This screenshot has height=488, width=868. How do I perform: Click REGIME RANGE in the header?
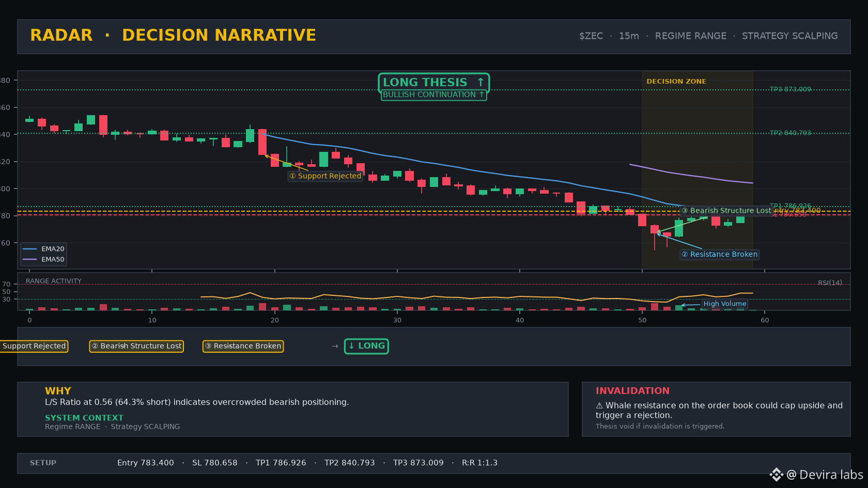pyautogui.click(x=691, y=36)
